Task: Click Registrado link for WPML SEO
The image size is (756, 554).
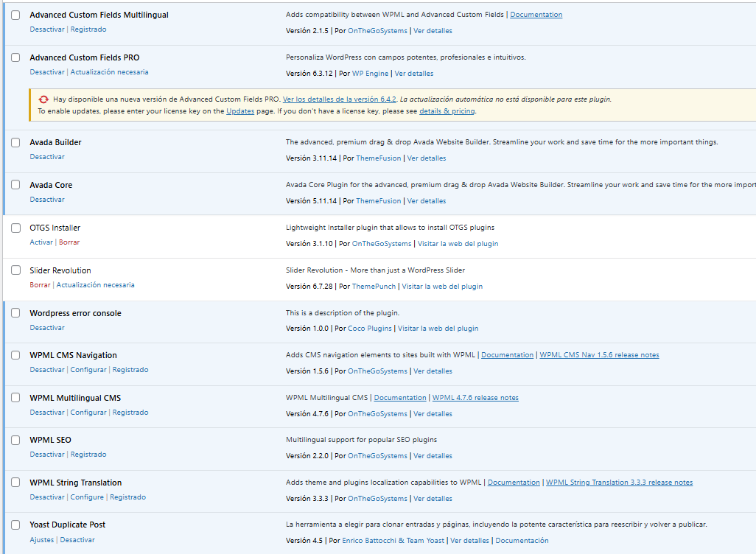Action: pos(88,455)
